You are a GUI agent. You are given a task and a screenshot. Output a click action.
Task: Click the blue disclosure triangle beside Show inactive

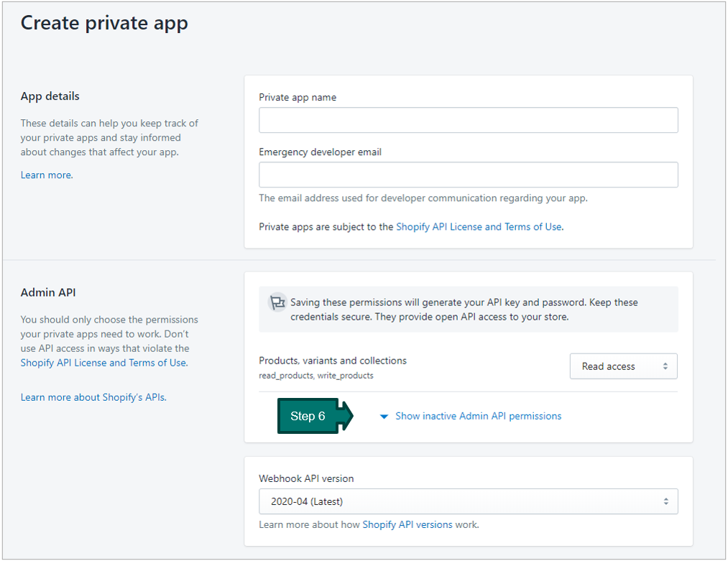[384, 417]
